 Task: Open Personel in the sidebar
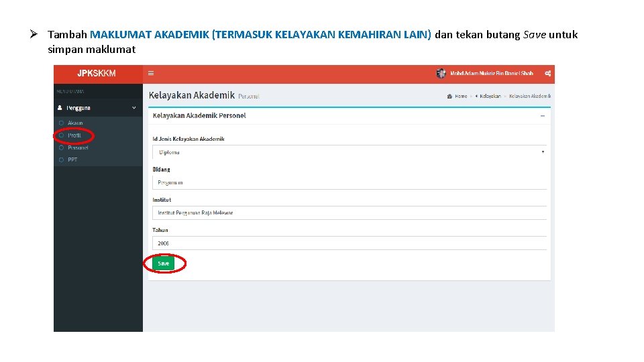click(78, 147)
